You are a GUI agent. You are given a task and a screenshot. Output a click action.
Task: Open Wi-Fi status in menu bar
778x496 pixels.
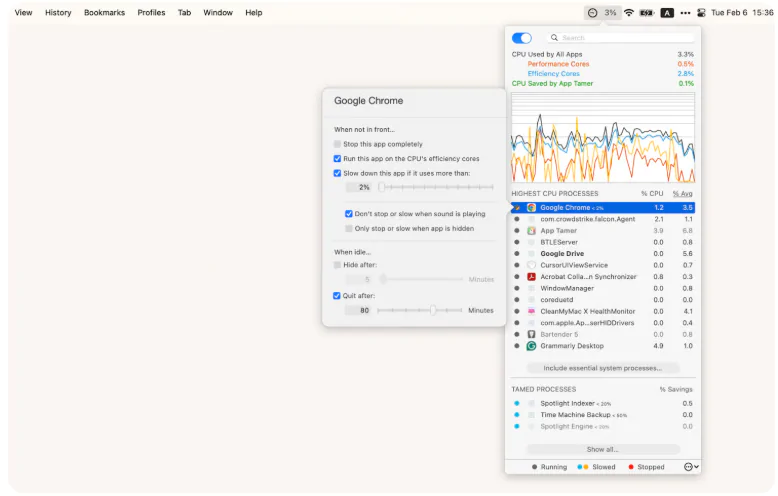click(629, 12)
